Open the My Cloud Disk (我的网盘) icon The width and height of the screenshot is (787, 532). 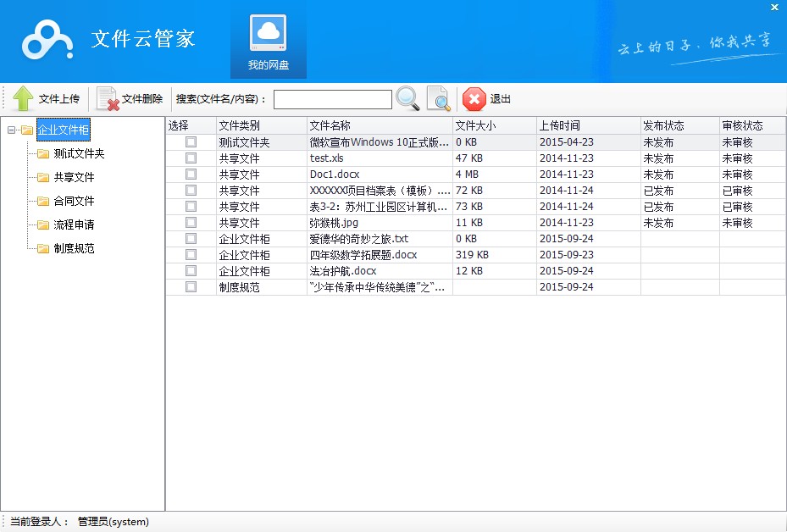[269, 34]
